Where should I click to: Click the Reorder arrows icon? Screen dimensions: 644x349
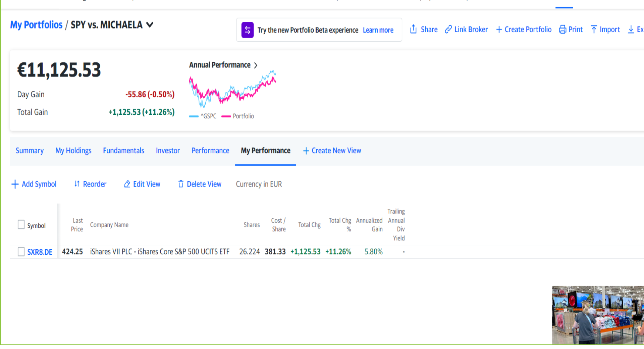[77, 184]
